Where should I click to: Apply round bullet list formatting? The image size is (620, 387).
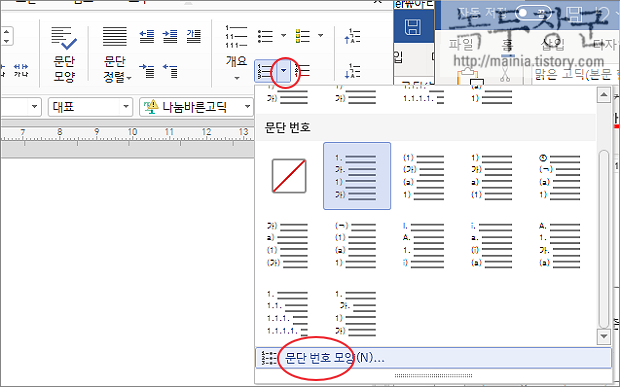[265, 36]
